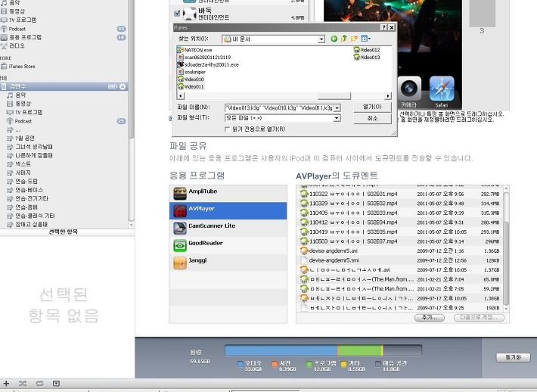Select the soulsniper file
537x392 pixels.
191,72
